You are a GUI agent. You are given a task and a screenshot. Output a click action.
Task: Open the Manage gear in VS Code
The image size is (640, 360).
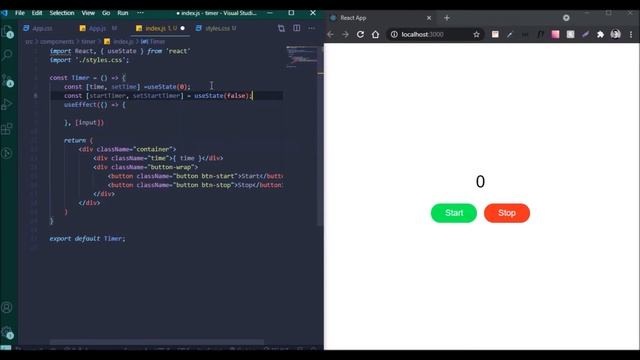[x=7, y=332]
